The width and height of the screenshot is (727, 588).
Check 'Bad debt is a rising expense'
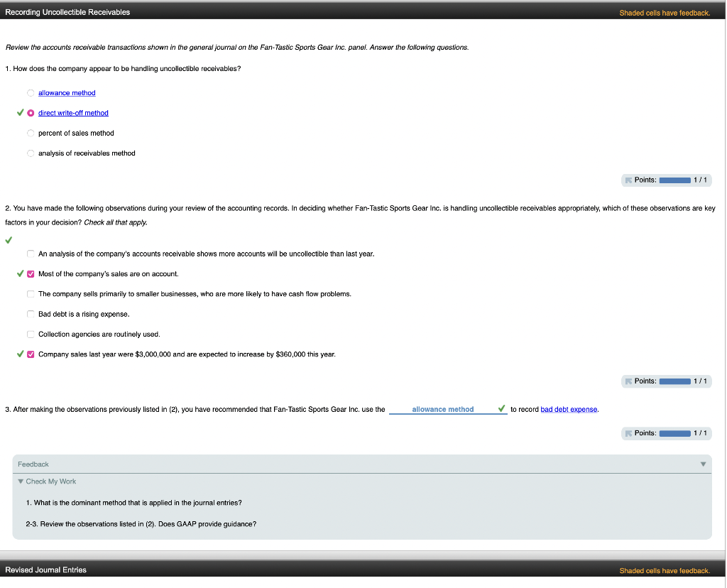coord(31,314)
